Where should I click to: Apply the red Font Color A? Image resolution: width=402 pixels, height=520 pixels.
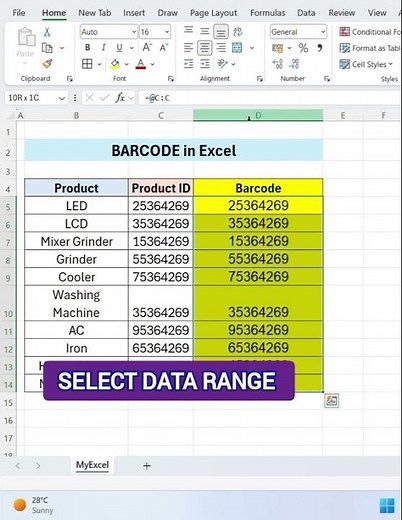tap(141, 64)
